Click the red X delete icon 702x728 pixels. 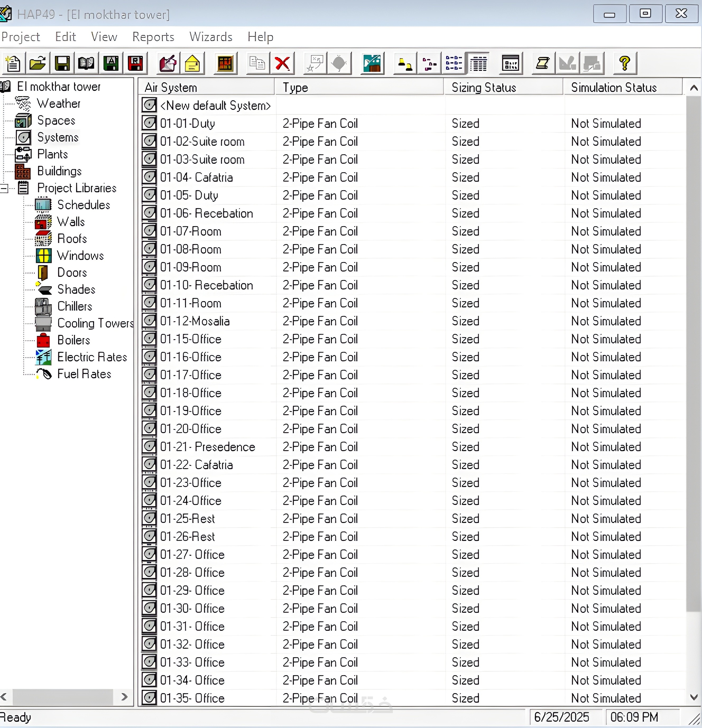coord(283,63)
